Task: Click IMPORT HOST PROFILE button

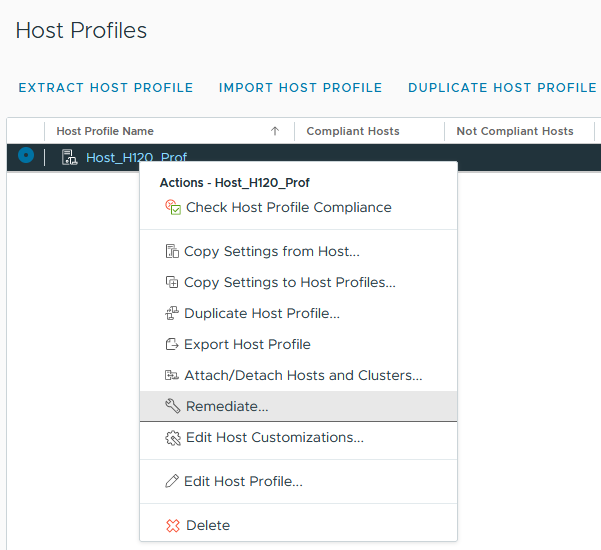Action: point(300,88)
